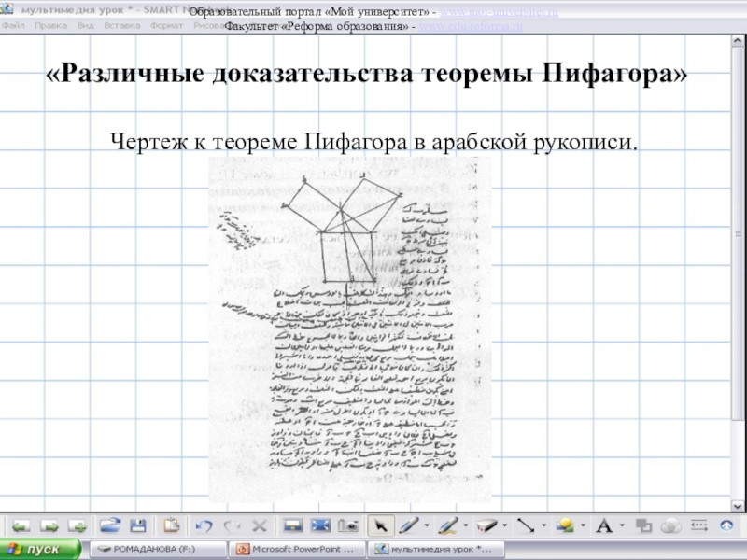Choose the Select arrow pointer tool
Viewport: 747px width, 560px height.
tap(378, 525)
